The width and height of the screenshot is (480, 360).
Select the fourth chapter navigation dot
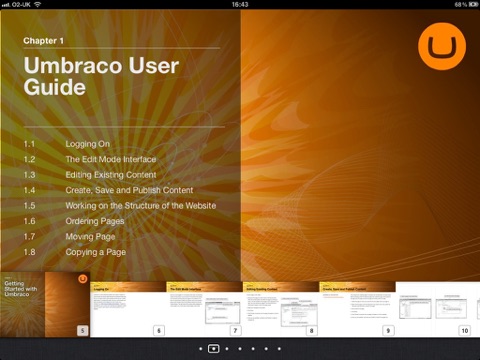(240, 349)
